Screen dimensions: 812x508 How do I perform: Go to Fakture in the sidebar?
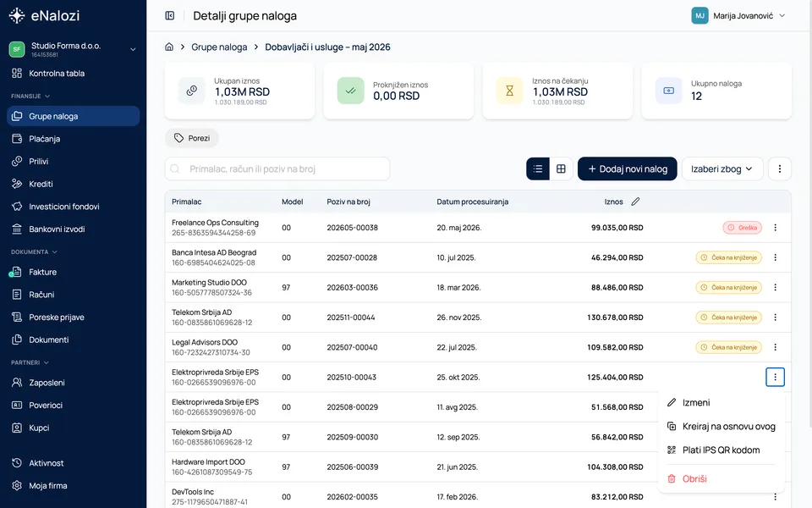click(x=73, y=272)
